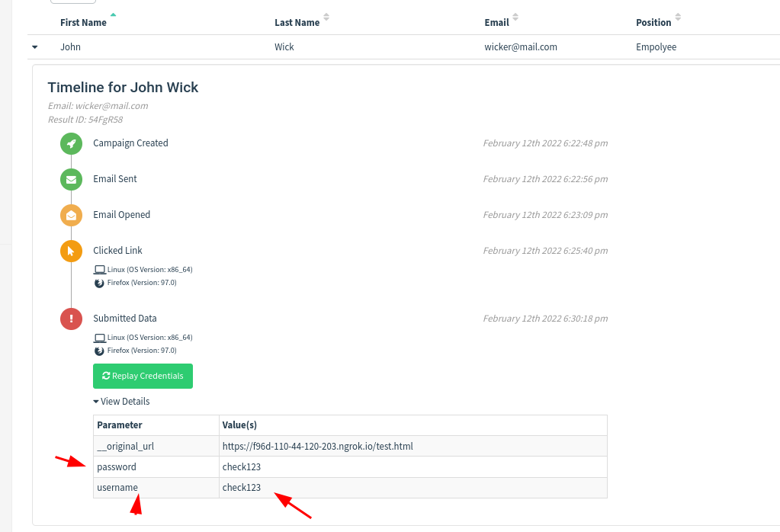Image resolution: width=780 pixels, height=532 pixels.
Task: Click the Campaign Created event label
Action: [x=130, y=143]
